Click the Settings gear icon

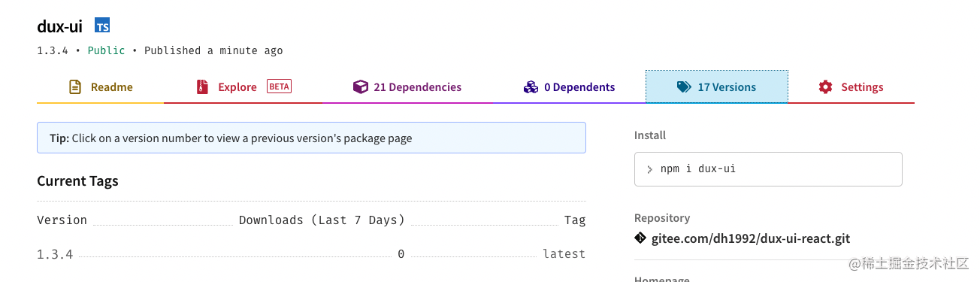pyautogui.click(x=826, y=86)
